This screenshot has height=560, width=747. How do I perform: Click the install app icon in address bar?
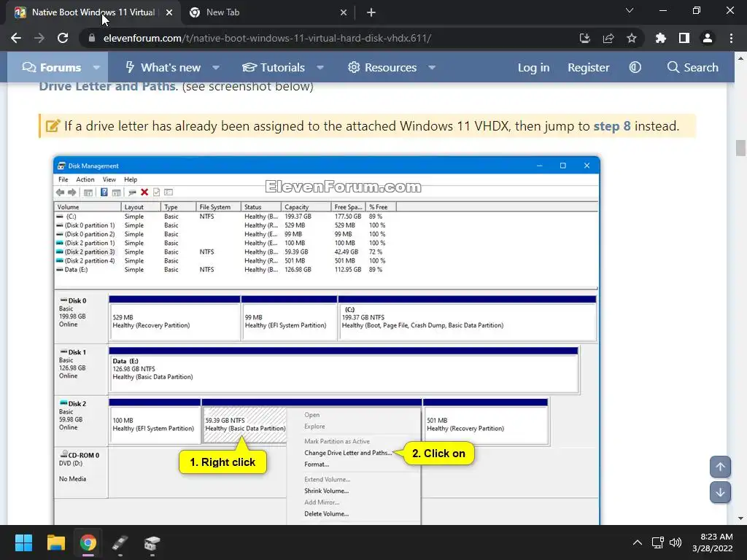point(585,38)
